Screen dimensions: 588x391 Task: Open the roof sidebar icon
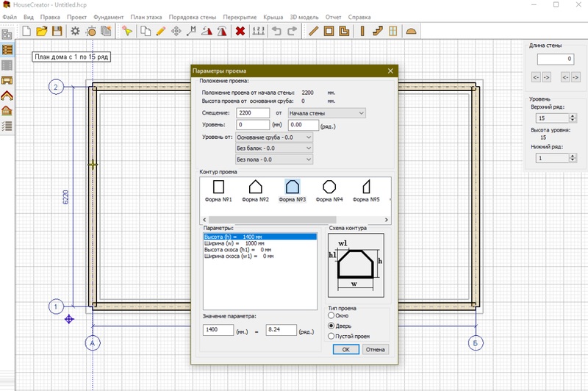7,96
